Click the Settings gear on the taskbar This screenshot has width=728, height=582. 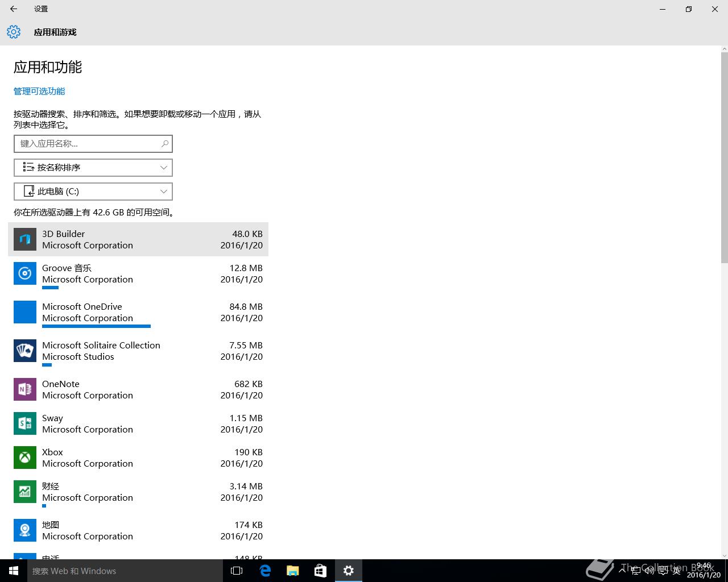pos(349,571)
